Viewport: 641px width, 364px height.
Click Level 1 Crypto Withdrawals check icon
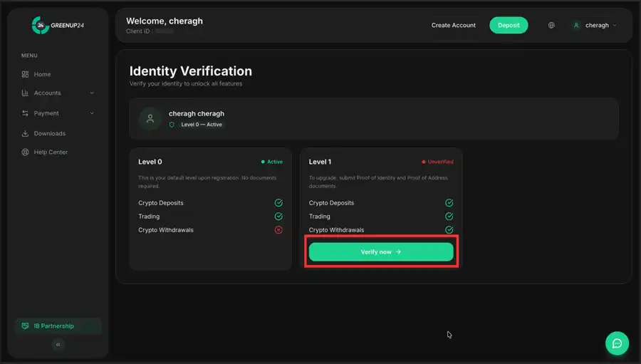(x=449, y=230)
